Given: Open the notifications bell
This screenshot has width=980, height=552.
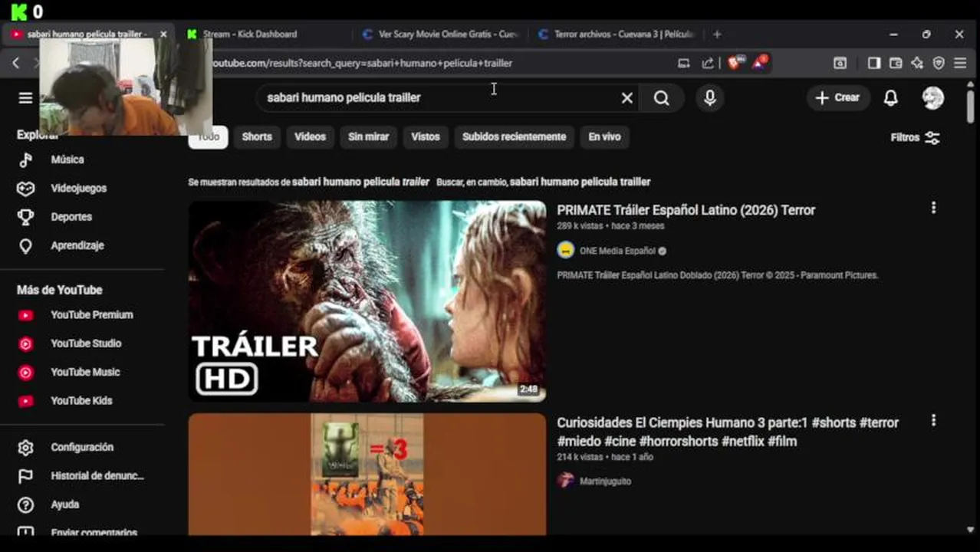Looking at the screenshot, I should (x=890, y=97).
